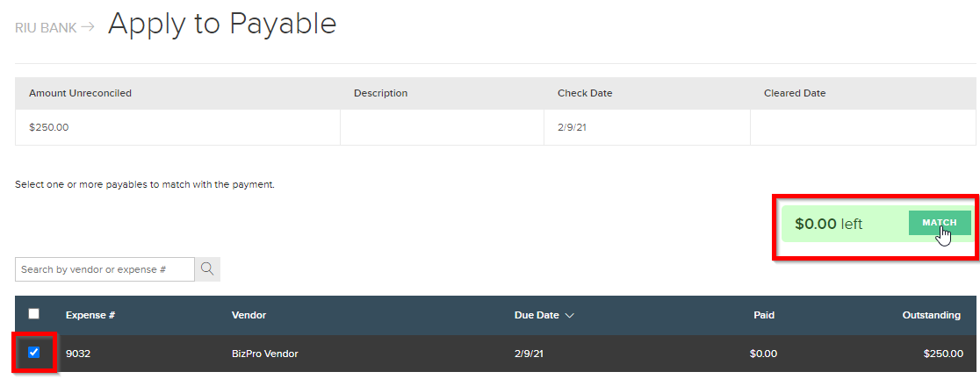The width and height of the screenshot is (980, 379).
Task: Click the $0.00 left remaining indicator
Action: pos(828,224)
